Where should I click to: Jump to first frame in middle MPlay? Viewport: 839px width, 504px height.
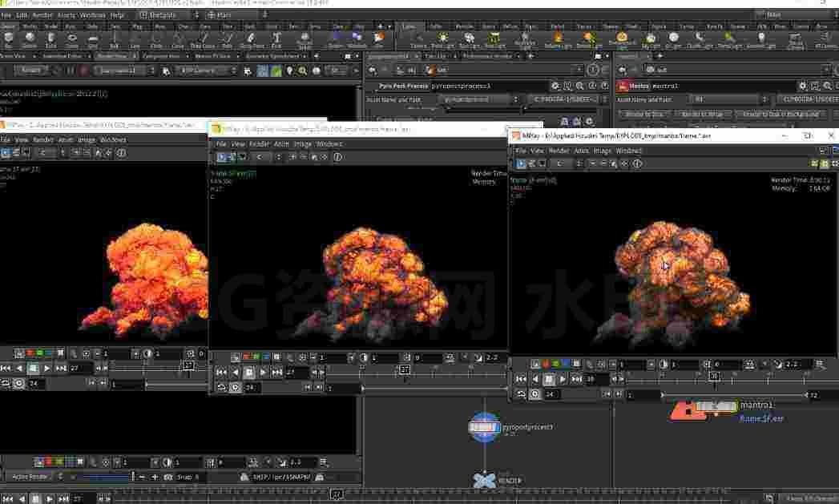tap(221, 372)
